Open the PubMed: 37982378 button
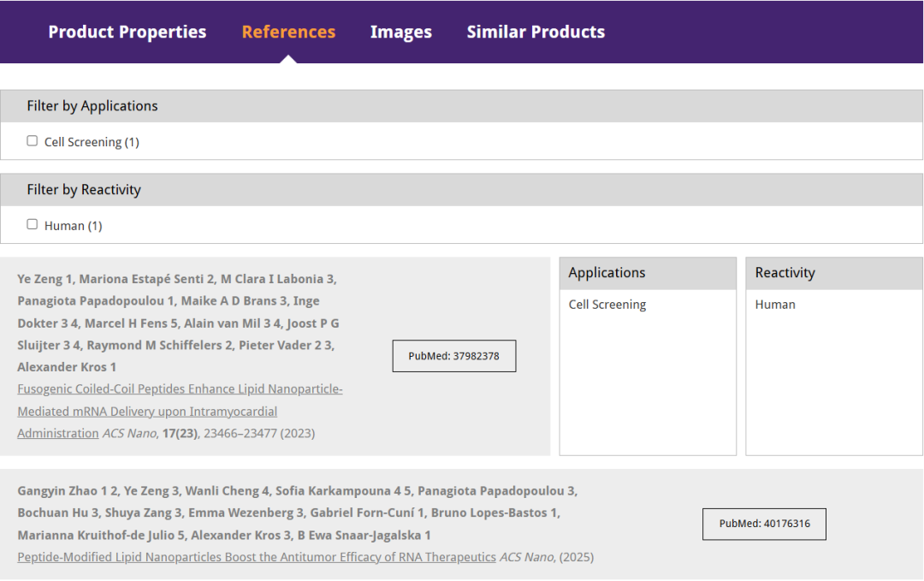924x581 pixels. pos(453,356)
